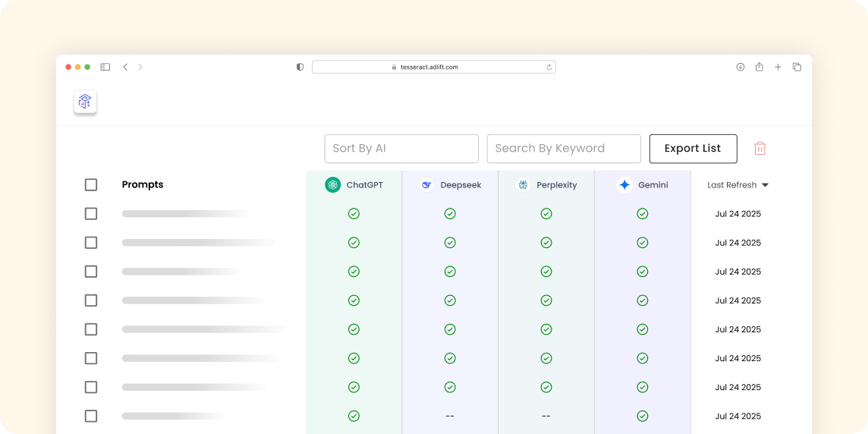
Task: Click the Gemini column label
Action: point(653,185)
